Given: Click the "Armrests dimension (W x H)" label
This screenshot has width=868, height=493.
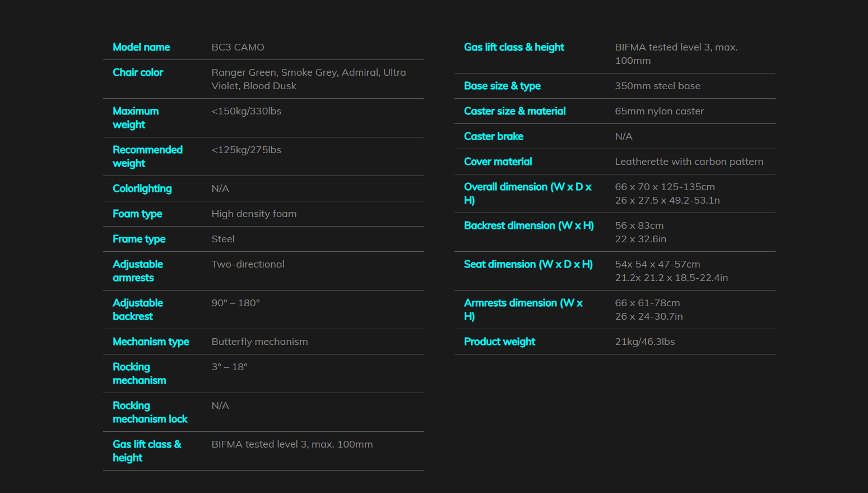Looking at the screenshot, I should (523, 310).
